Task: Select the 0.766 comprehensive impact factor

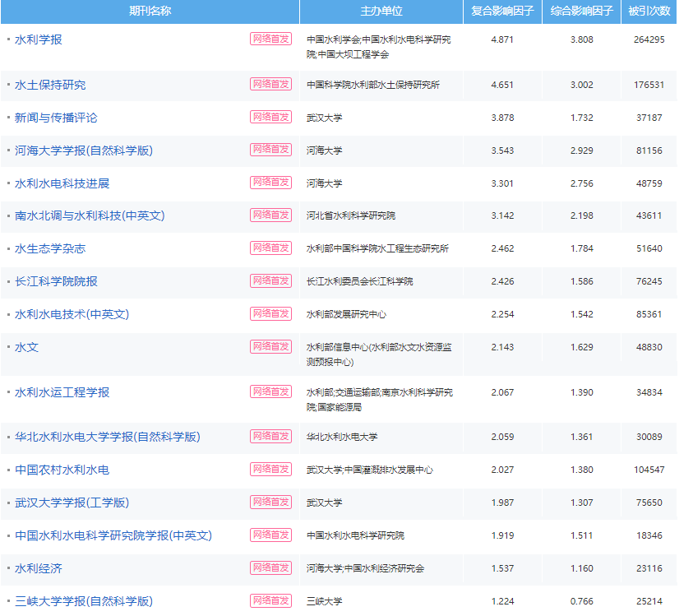Action: point(582,601)
